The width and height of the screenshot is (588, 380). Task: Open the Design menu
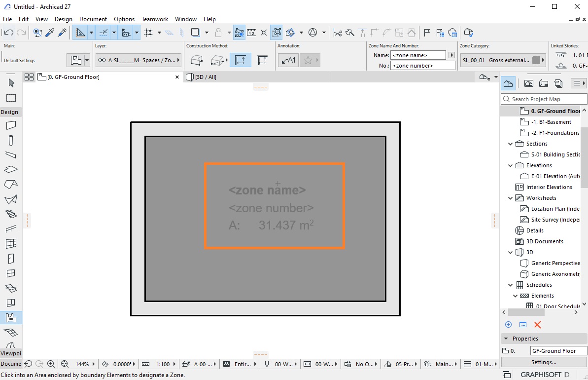coord(64,19)
